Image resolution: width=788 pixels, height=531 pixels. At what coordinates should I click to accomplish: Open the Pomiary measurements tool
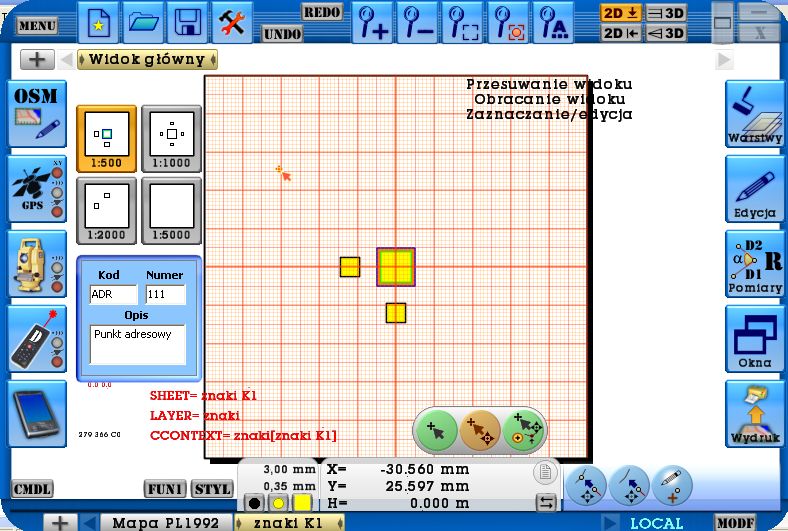tap(755, 265)
